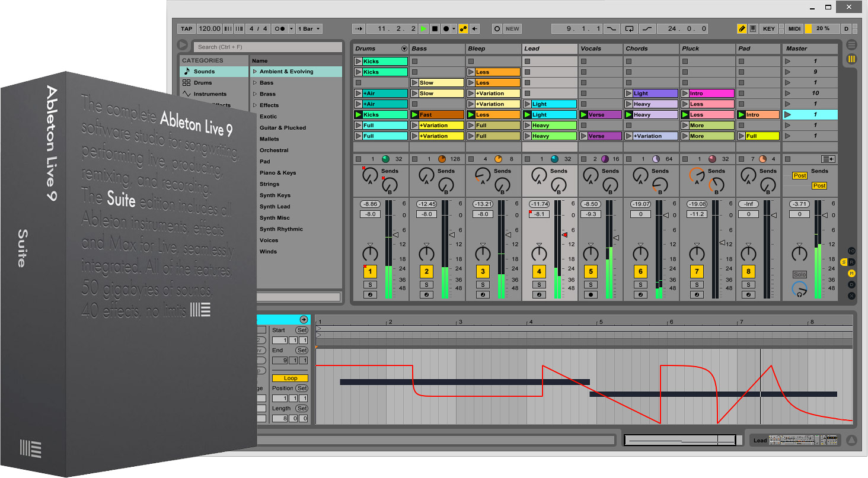Enable the Arrangement Loop switch
This screenshot has height=478, width=868.
click(x=630, y=28)
